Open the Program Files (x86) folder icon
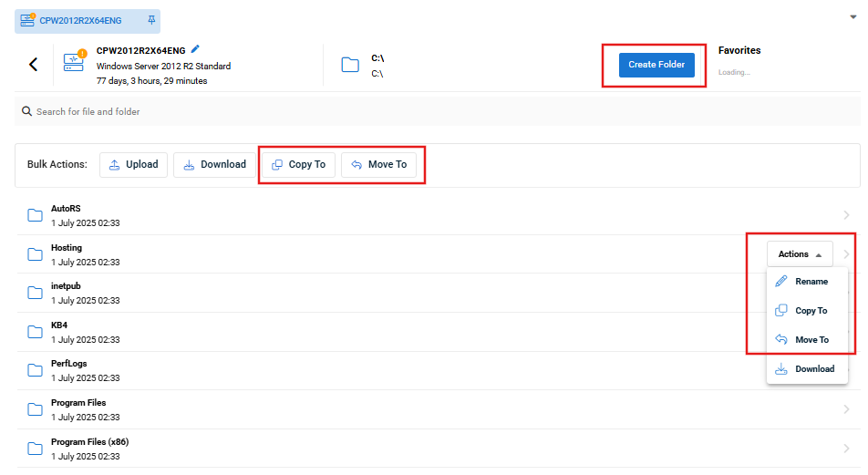The image size is (868, 475). click(x=35, y=449)
